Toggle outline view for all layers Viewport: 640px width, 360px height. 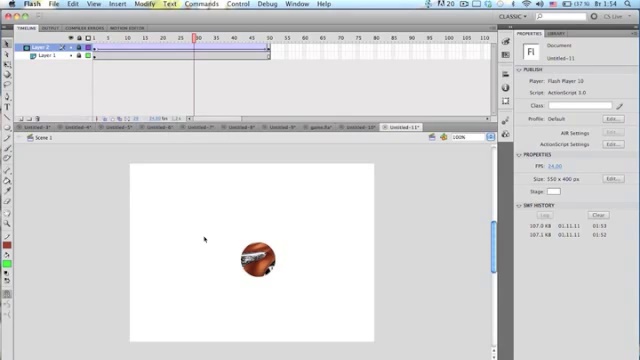[88, 38]
